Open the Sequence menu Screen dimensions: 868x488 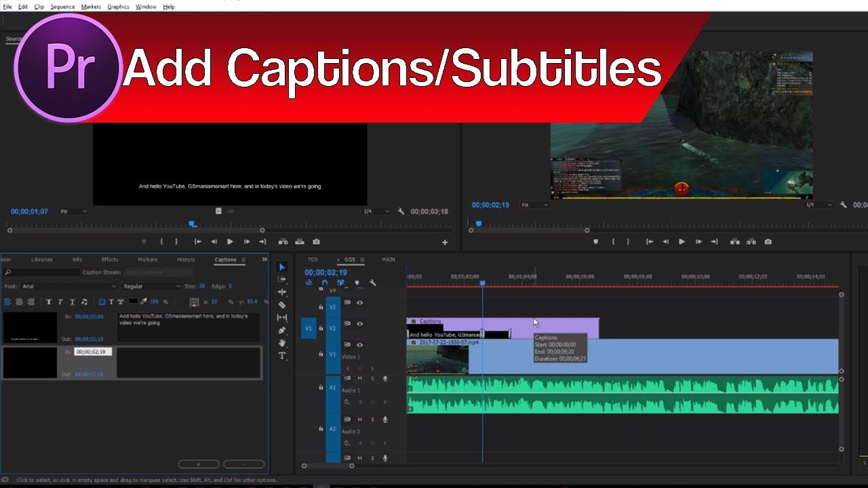click(62, 7)
